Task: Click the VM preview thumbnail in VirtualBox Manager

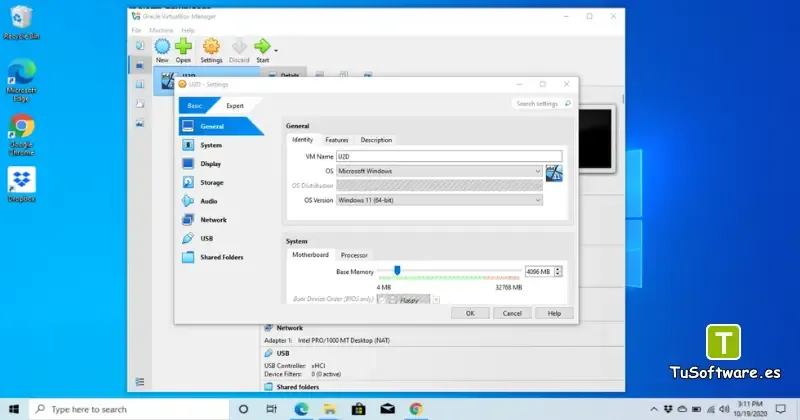Action: pos(595,139)
